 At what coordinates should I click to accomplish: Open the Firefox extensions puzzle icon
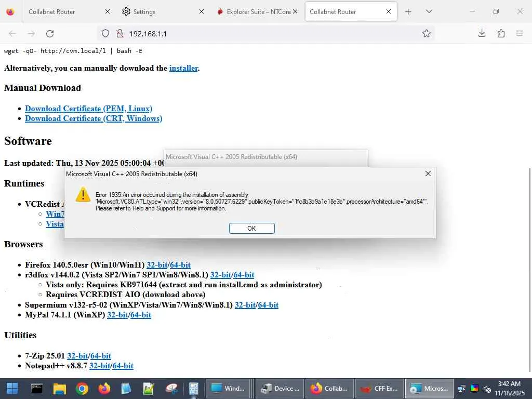[x=501, y=33]
